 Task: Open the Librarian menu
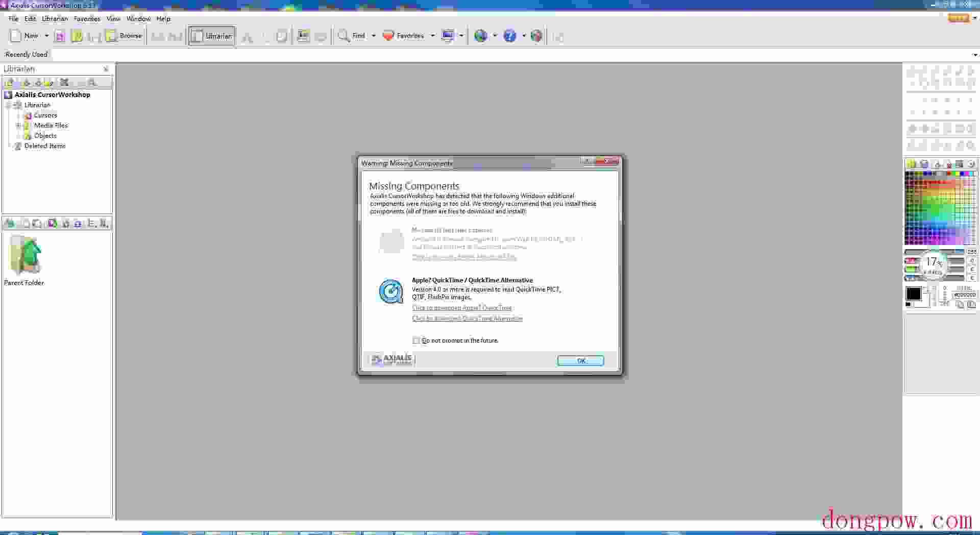(x=55, y=19)
